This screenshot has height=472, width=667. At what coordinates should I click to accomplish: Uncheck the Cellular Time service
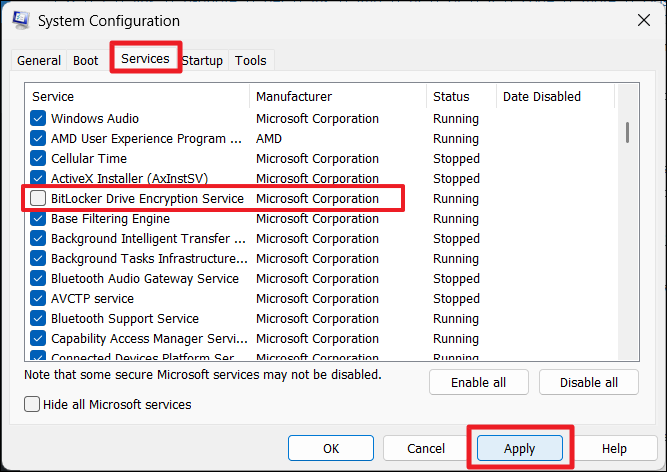tap(38, 159)
